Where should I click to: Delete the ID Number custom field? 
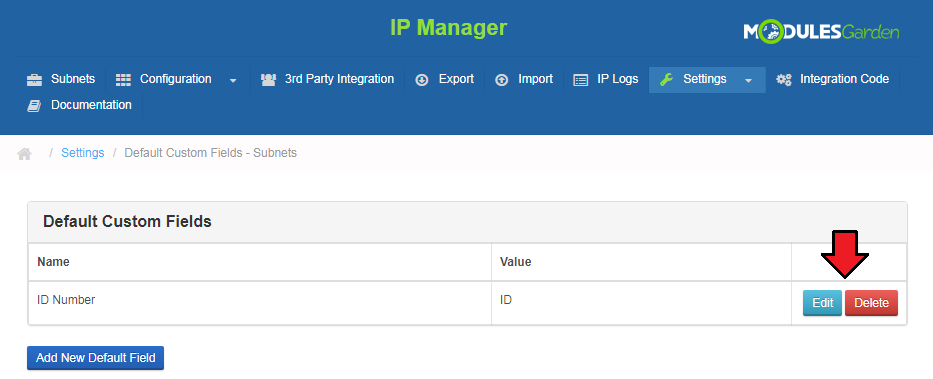click(x=871, y=303)
